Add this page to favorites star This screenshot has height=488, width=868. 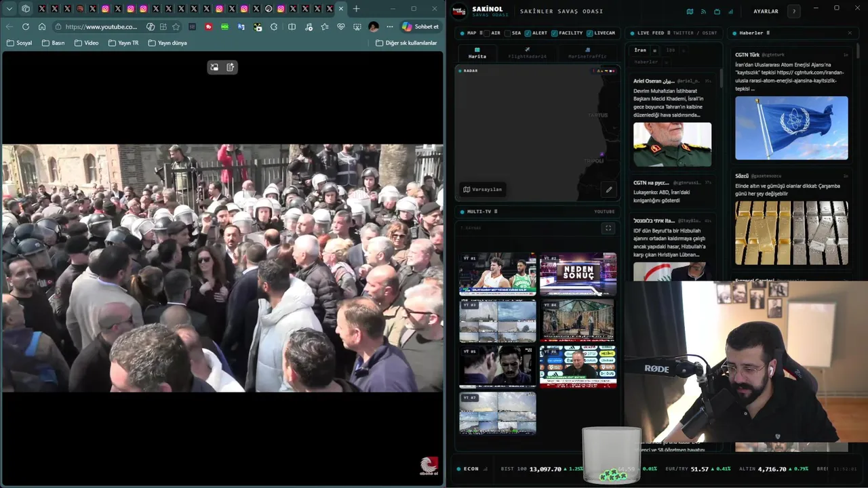pyautogui.click(x=176, y=26)
